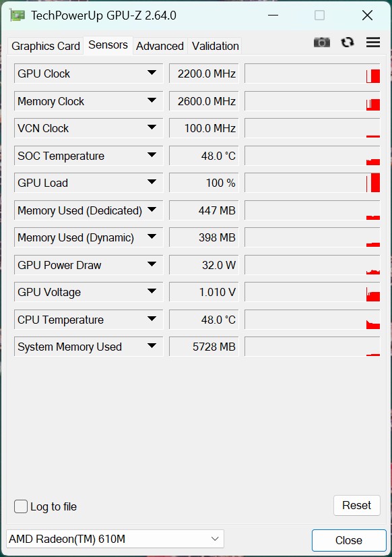This screenshot has height=557, width=392.
Task: Click the GPU-Z app icon in title bar
Action: 17,16
